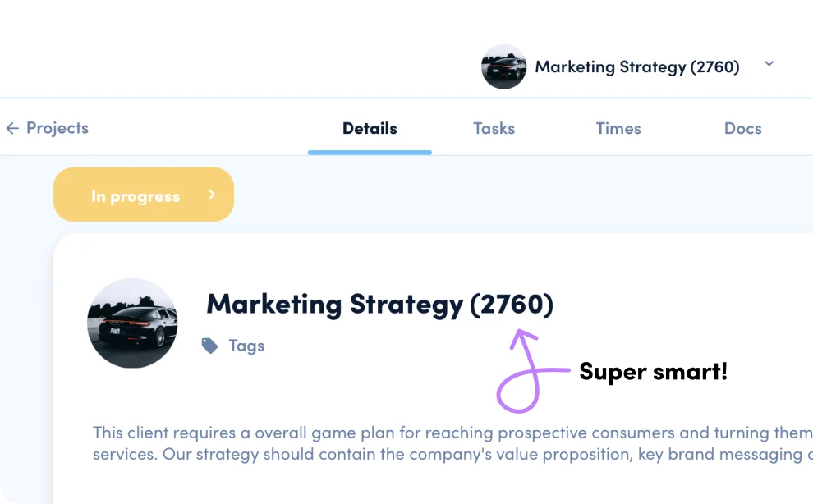Expand the chevron on the In progress button
Viewport: 813px width, 504px height.
pyautogui.click(x=211, y=195)
